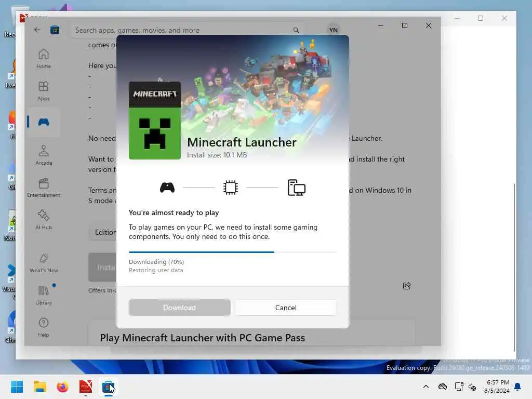The image size is (532, 399).
Task: Minimize the Microsoft Store window
Action: pos(381,25)
